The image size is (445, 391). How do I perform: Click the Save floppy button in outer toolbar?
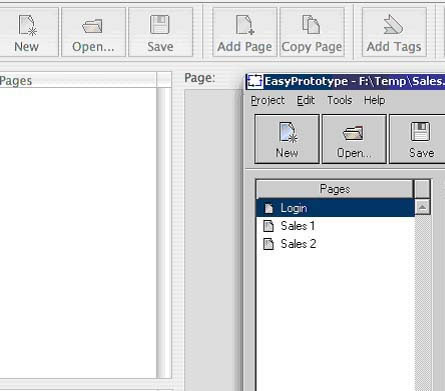[160, 32]
